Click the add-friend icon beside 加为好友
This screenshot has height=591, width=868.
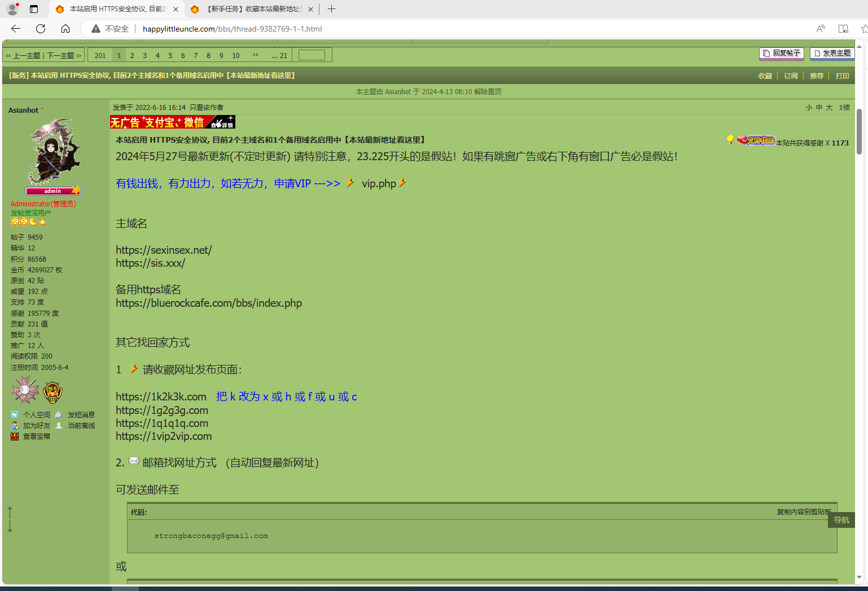pos(15,425)
